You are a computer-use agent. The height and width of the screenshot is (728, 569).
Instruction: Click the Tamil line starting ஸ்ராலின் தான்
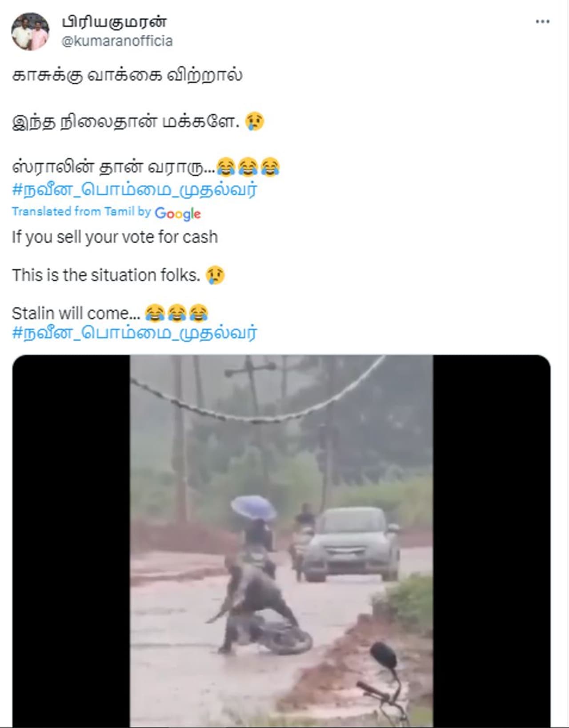114,167
